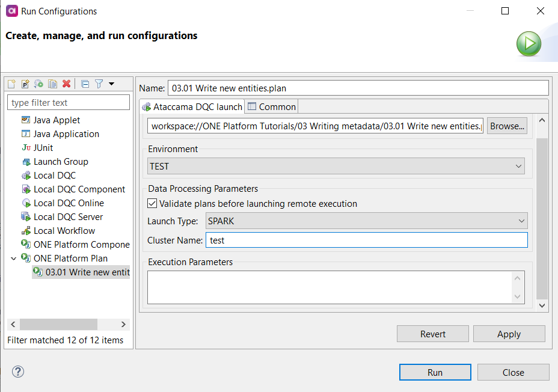The width and height of the screenshot is (558, 392).
Task: Click the Duplicate launch configuration icon
Action: point(52,84)
